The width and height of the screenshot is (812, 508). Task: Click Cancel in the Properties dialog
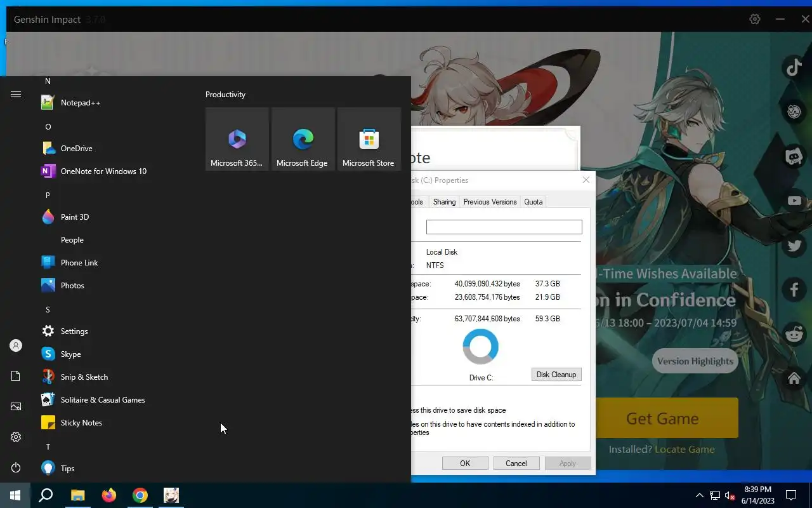tap(516, 464)
